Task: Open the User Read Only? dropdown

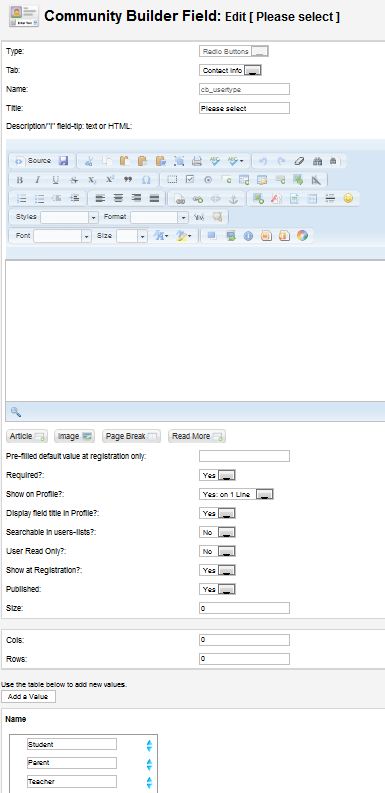Action: click(x=218, y=551)
